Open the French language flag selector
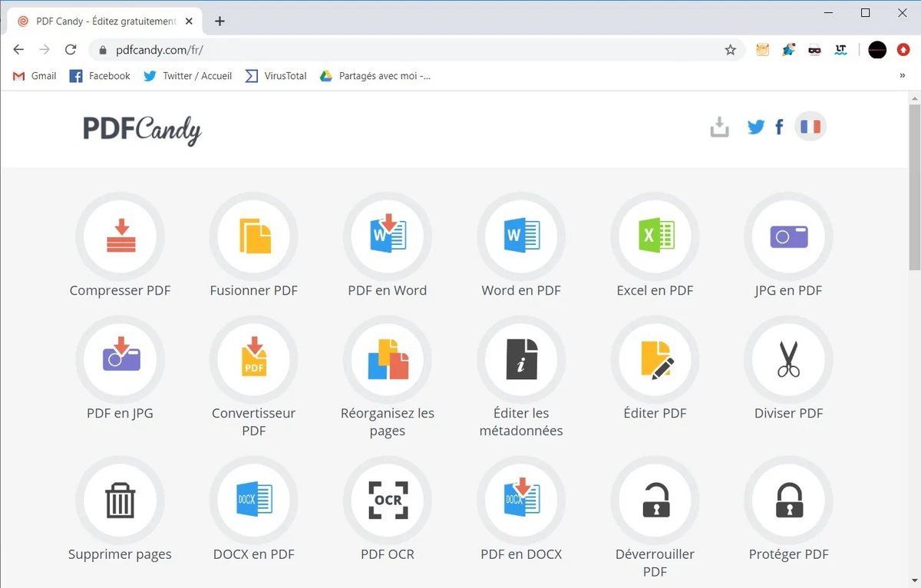921x588 pixels. point(810,126)
